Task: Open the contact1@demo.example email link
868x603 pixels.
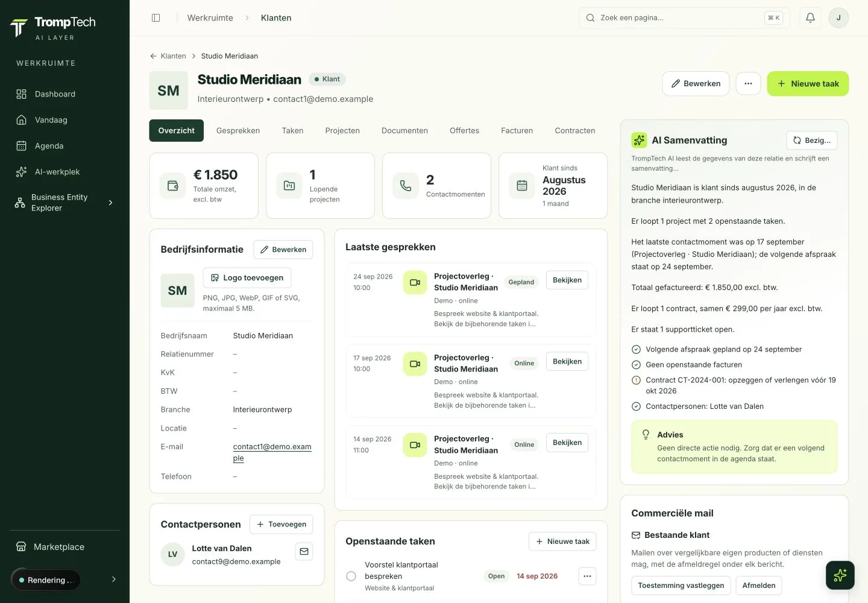Action: tap(272, 452)
